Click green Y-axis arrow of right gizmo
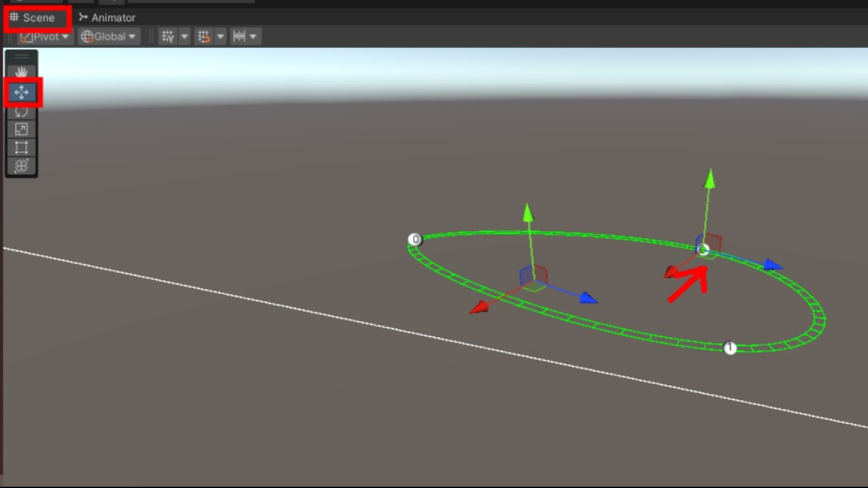 (x=709, y=178)
